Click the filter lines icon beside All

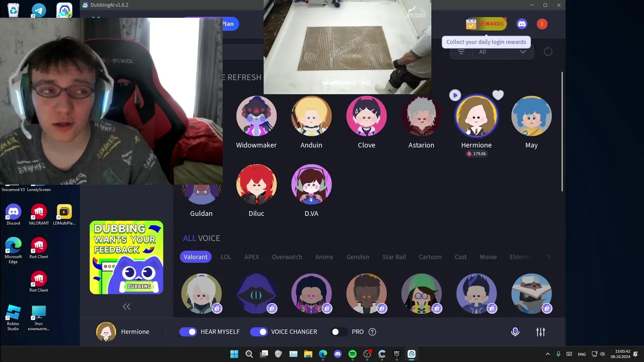pos(461,51)
